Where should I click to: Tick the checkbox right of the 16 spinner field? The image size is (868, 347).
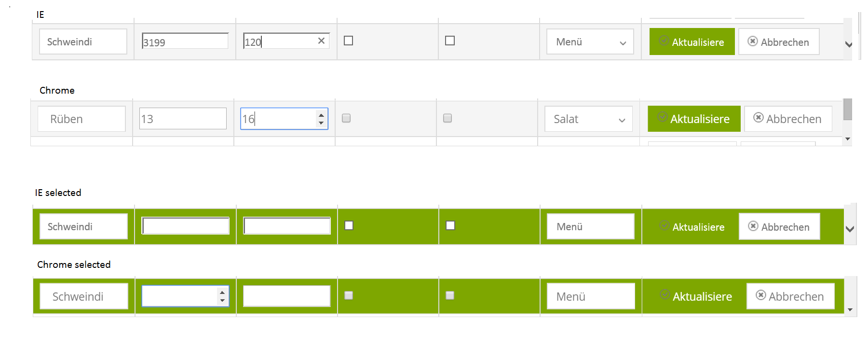point(346,118)
